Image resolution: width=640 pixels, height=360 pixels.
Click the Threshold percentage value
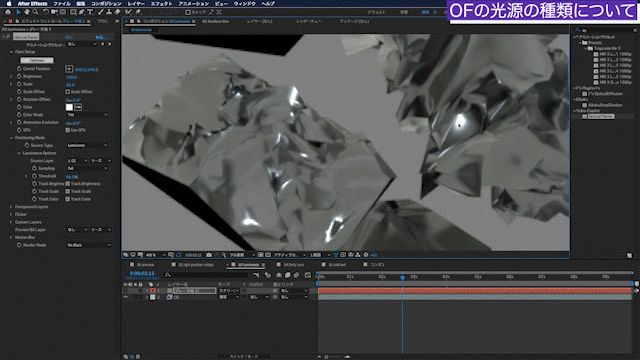coord(72,177)
